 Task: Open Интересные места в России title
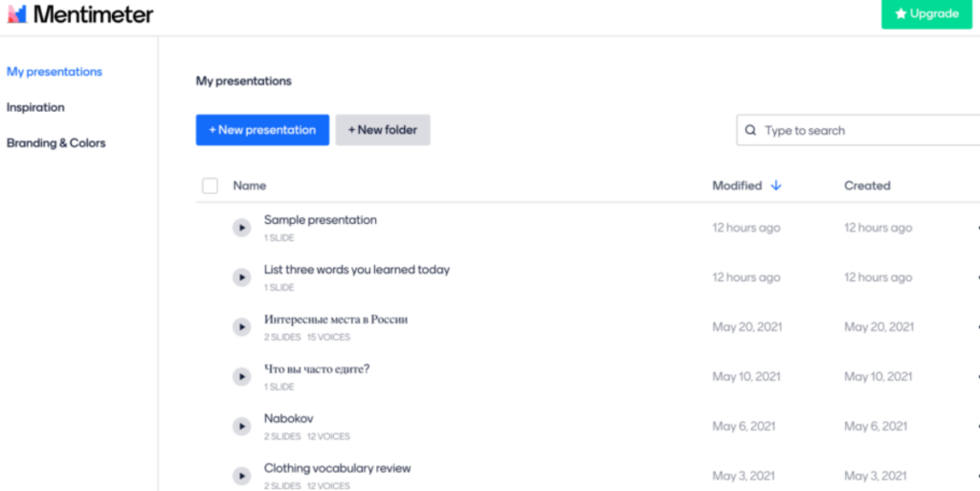(x=336, y=320)
